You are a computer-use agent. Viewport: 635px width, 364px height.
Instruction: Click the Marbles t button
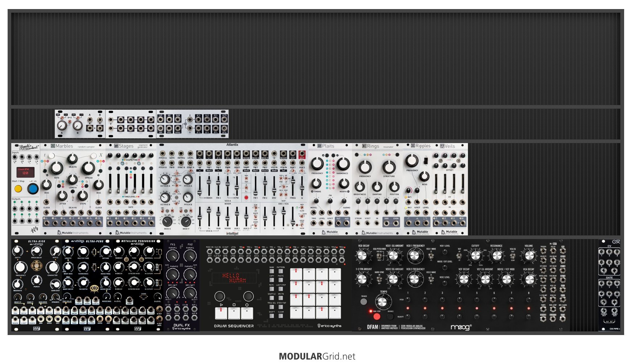(51, 156)
